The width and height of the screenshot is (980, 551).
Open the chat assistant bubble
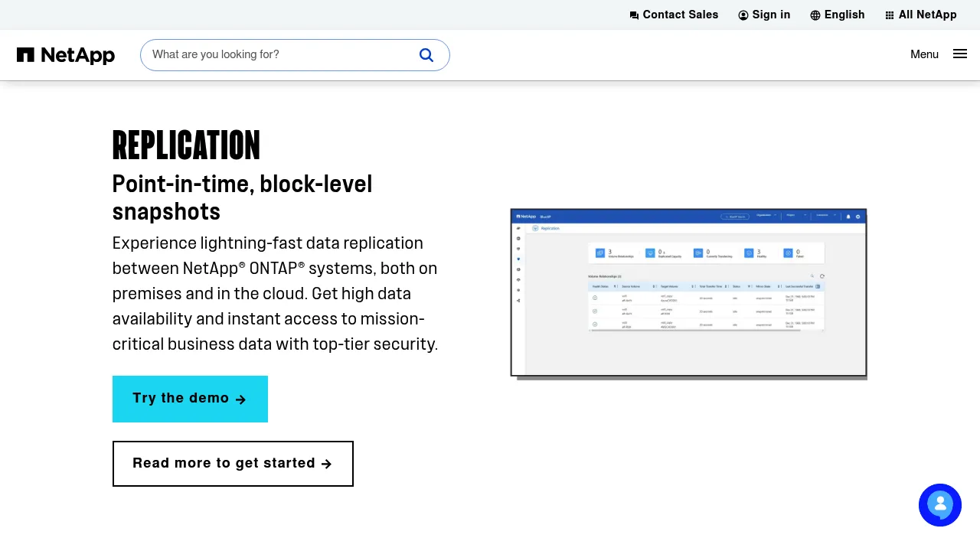coord(940,505)
